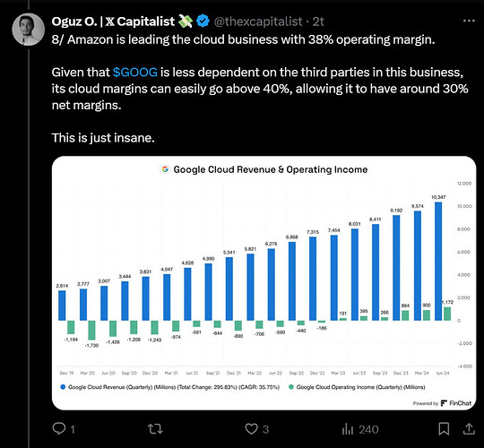
Task: Open the @thexcapitalist handle
Action: [258, 22]
